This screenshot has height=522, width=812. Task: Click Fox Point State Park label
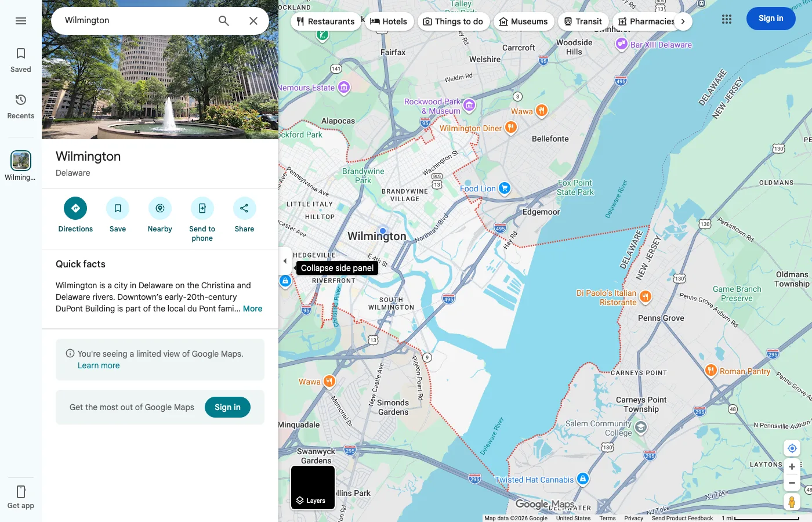(x=575, y=187)
